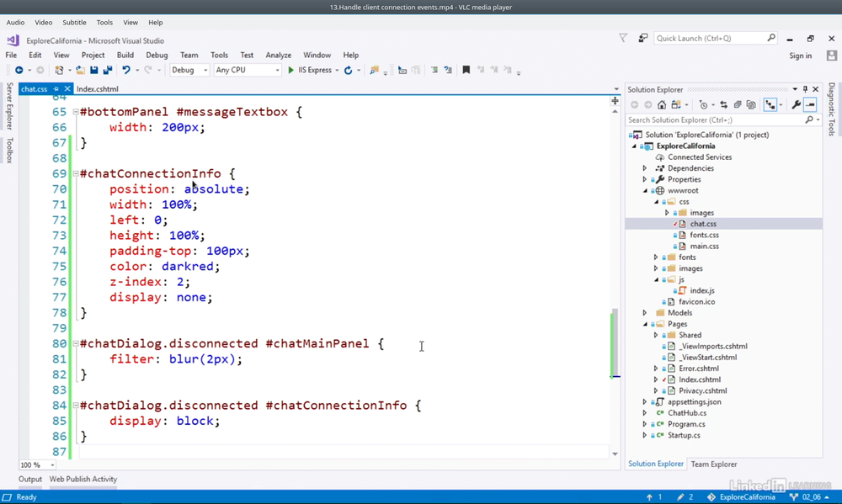Click the browser Refresh icon in toolbar
The image size is (842, 504).
click(x=348, y=71)
